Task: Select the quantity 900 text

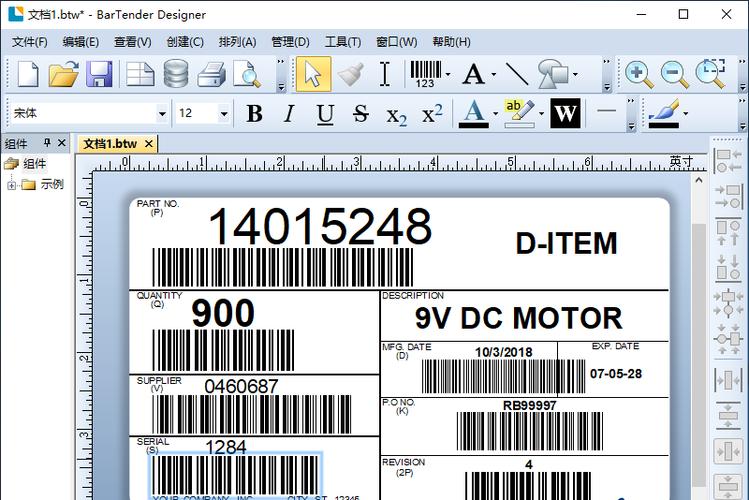Action: (223, 313)
